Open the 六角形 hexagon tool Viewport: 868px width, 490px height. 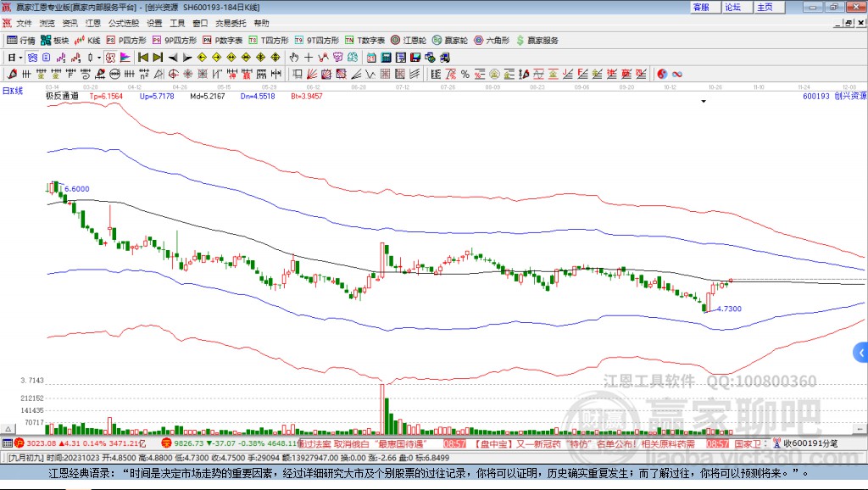492,41
